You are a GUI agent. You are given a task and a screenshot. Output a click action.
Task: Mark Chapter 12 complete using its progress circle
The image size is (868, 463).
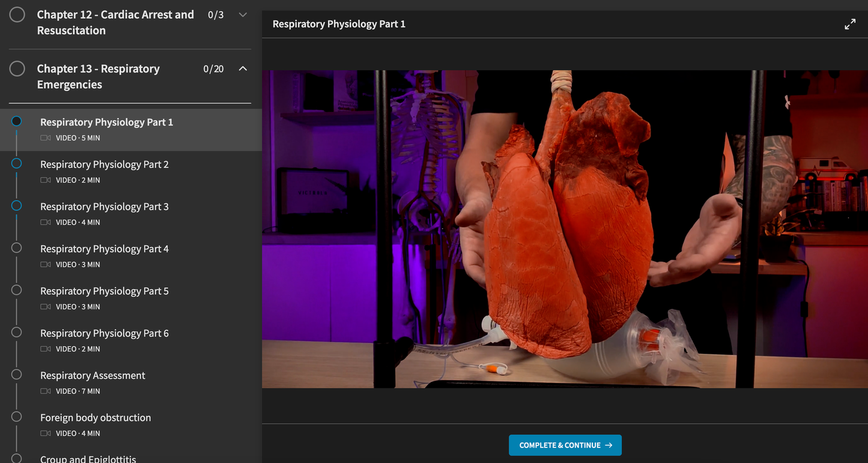[x=17, y=14]
